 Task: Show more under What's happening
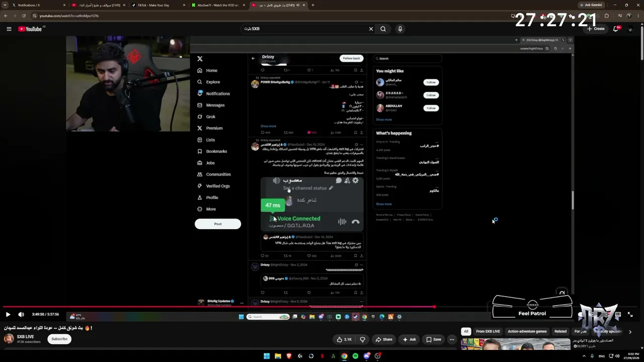(x=383, y=204)
